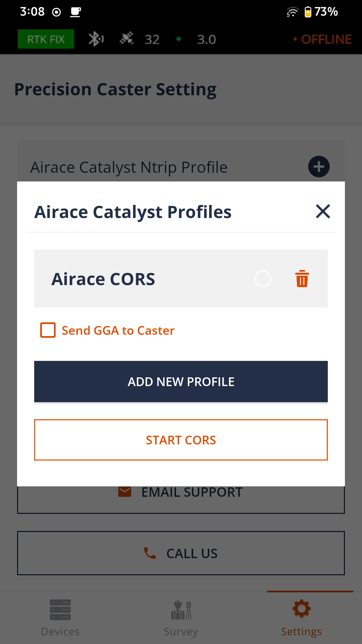Tap the RTK FIX status badge
The width and height of the screenshot is (362, 644).
(x=46, y=39)
